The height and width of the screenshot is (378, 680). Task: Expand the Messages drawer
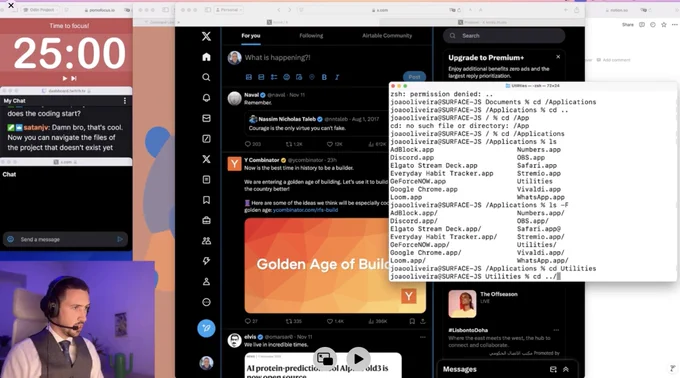[566, 369]
